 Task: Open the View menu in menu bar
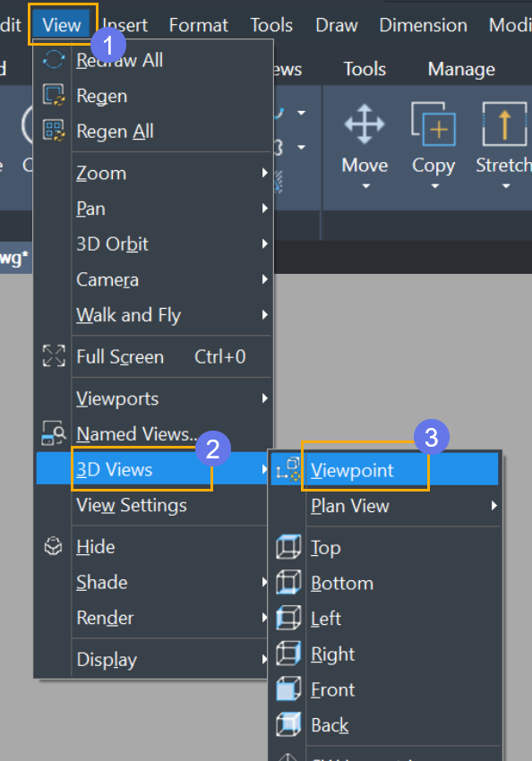(62, 25)
